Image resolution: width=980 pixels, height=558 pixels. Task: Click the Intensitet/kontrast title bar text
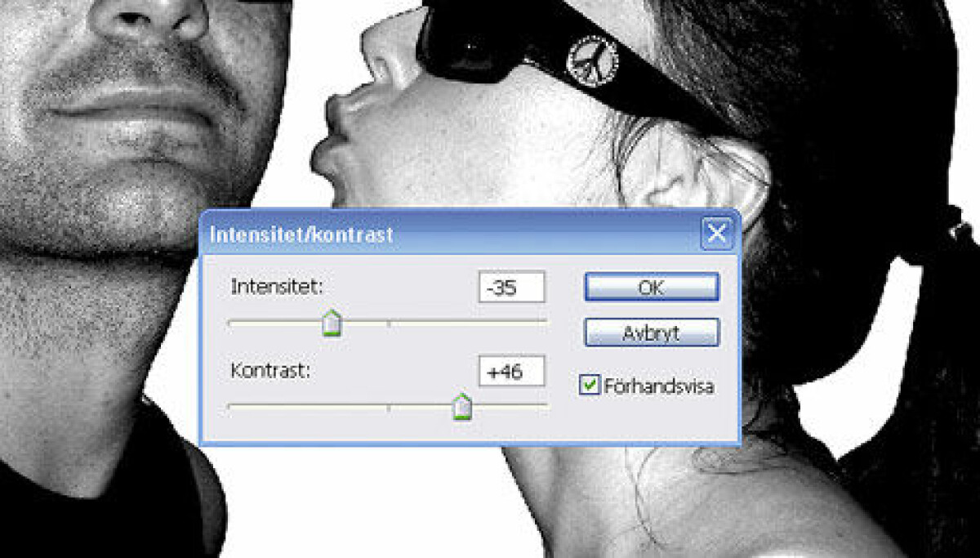point(301,234)
